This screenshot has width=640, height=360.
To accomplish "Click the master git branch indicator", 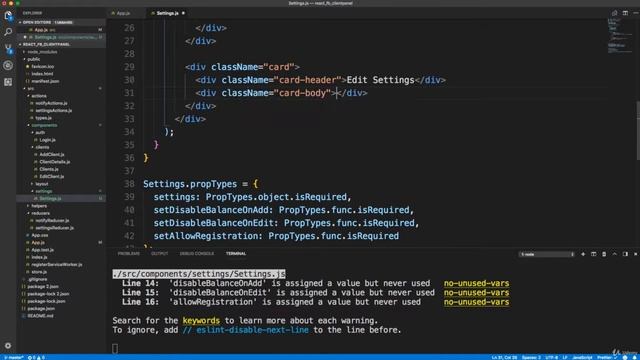I will [x=13, y=358].
